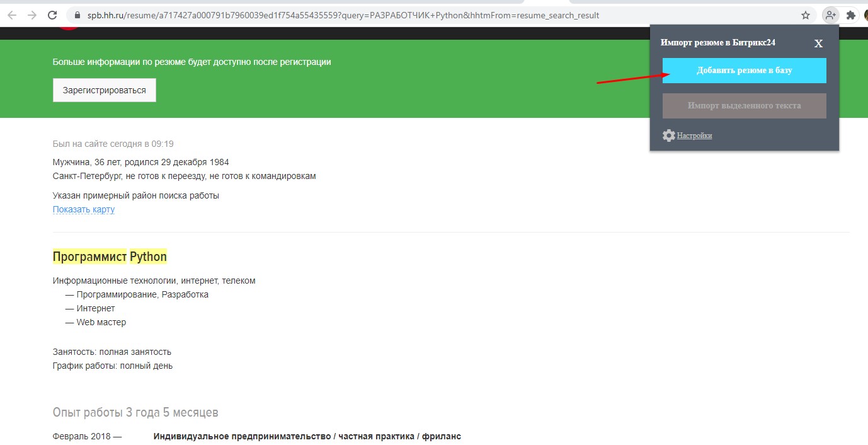Click the Зарегистрироваться button
This screenshot has height=445, width=868.
coord(105,90)
